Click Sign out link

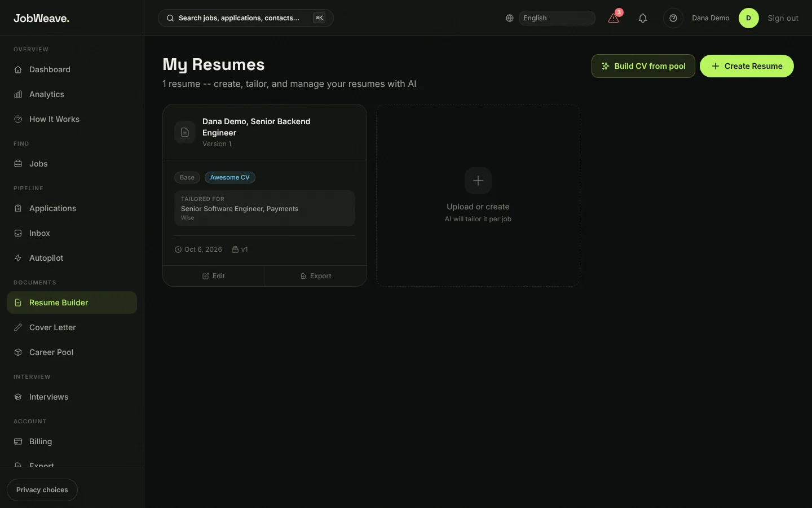[783, 18]
